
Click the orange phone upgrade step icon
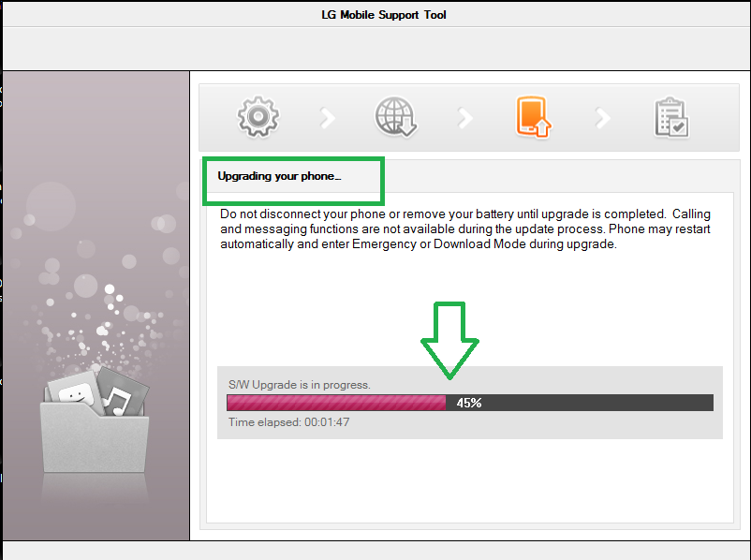533,117
